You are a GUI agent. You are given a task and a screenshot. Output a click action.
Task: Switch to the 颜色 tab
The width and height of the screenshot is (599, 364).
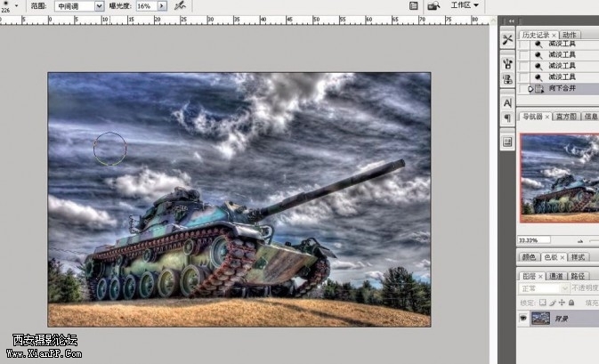coord(529,257)
